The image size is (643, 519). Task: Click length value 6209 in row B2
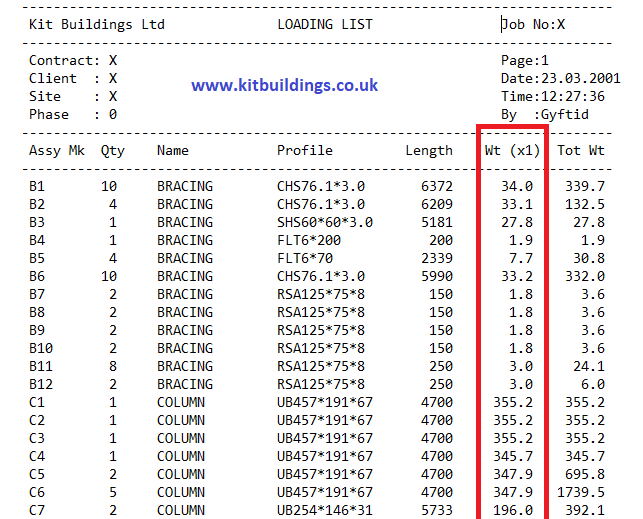(437, 204)
